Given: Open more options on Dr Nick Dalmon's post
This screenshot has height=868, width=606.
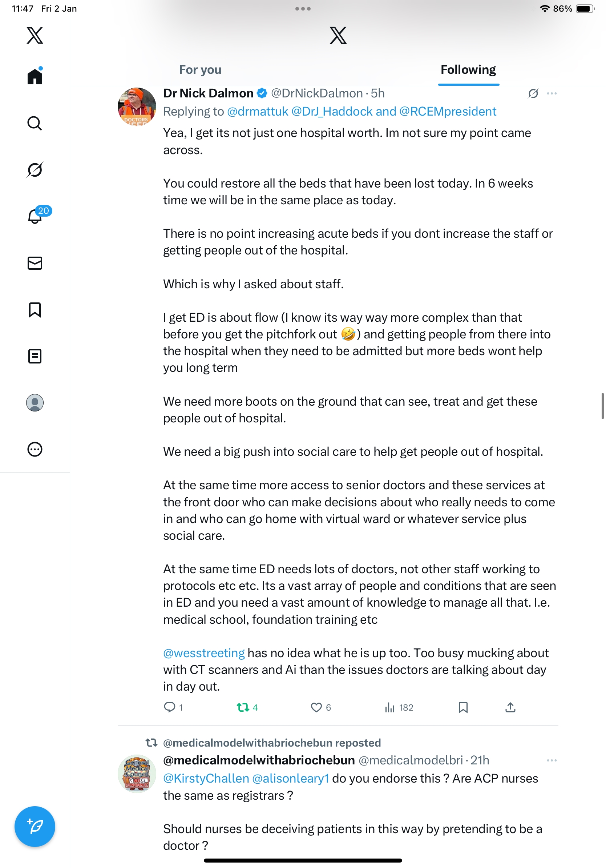Looking at the screenshot, I should [x=552, y=93].
